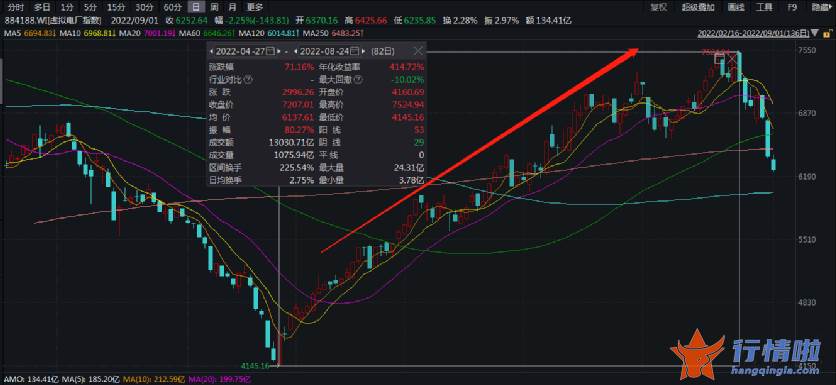Viewport: 836px width, 385px height.
Task: Select the 月 monthly period
Action: click(x=232, y=7)
